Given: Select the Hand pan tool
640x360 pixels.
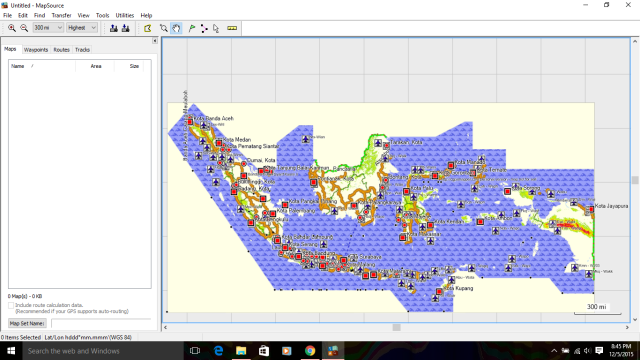Looking at the screenshot, I should 176,28.
